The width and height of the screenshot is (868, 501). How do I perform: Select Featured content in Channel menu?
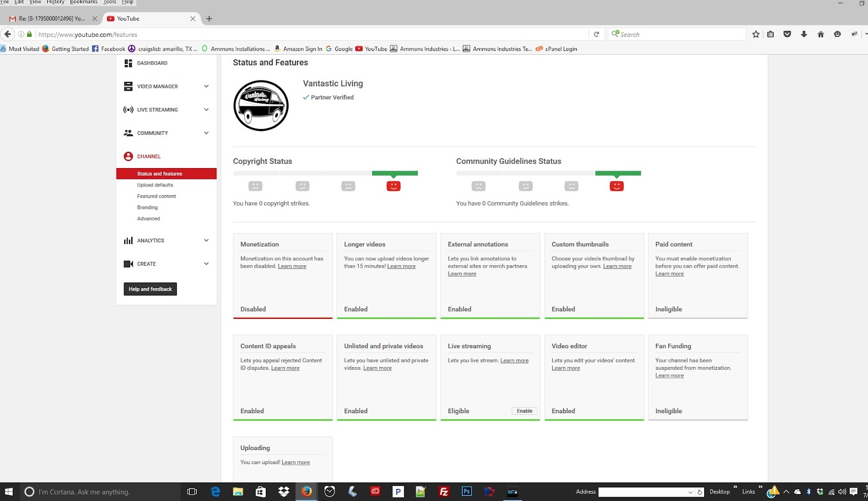coord(156,196)
